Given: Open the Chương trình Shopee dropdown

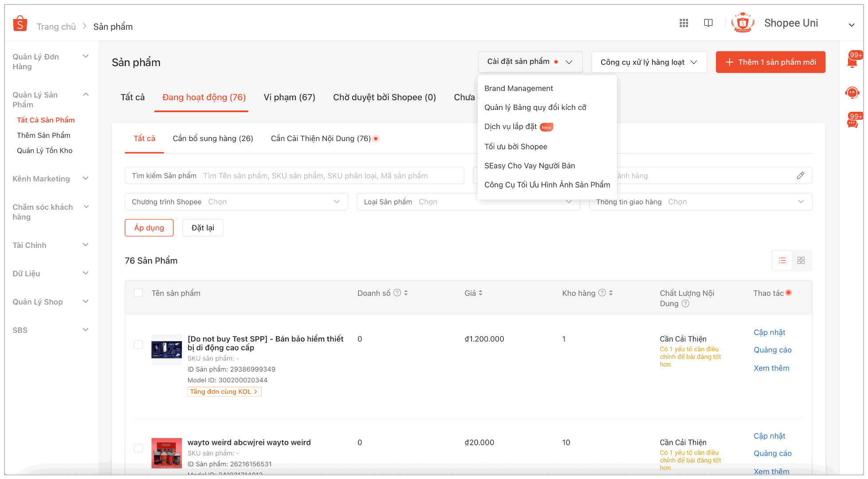Looking at the screenshot, I should tap(236, 202).
